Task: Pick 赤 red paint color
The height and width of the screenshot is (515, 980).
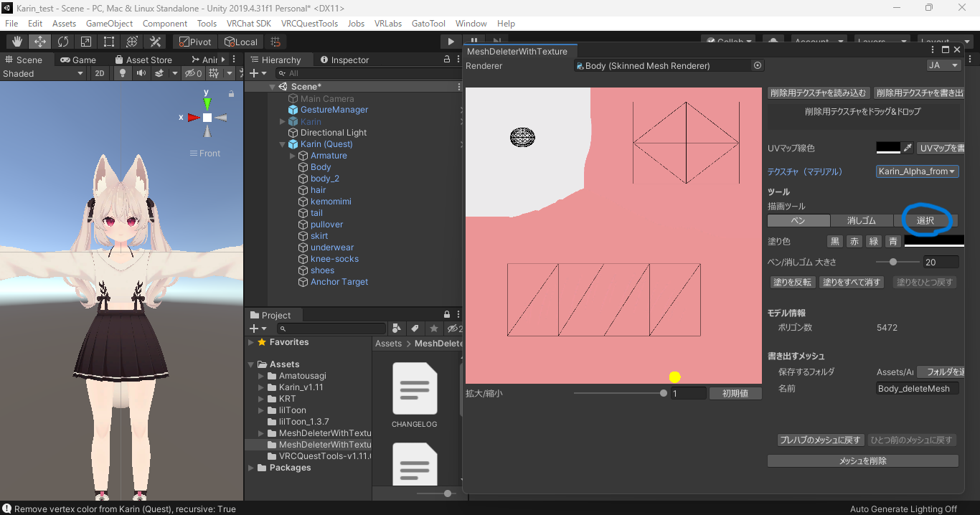Action: [x=854, y=242]
